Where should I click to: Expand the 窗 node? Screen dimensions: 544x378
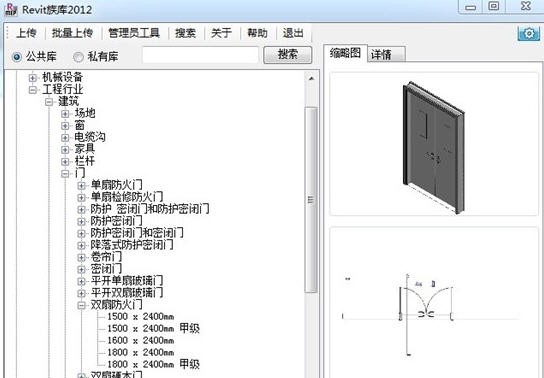coord(65,126)
